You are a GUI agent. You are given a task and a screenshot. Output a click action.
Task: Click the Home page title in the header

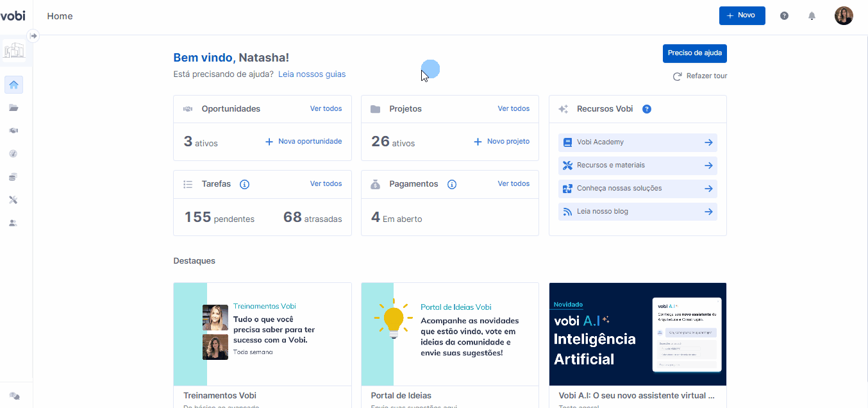[60, 16]
